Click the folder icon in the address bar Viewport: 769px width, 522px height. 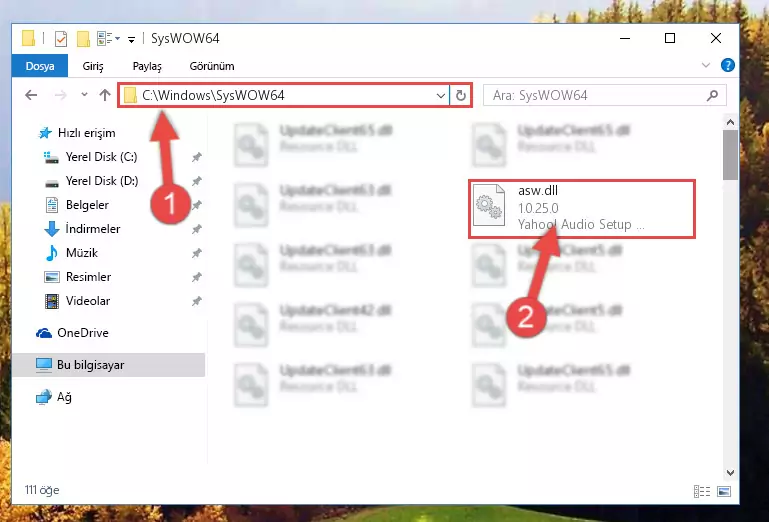coord(130,95)
